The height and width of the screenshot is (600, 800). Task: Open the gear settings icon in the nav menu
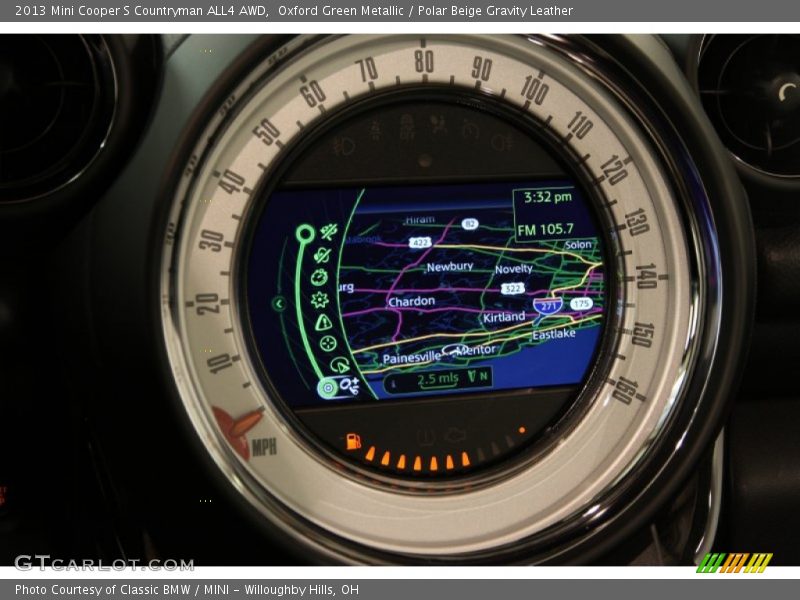(320, 299)
